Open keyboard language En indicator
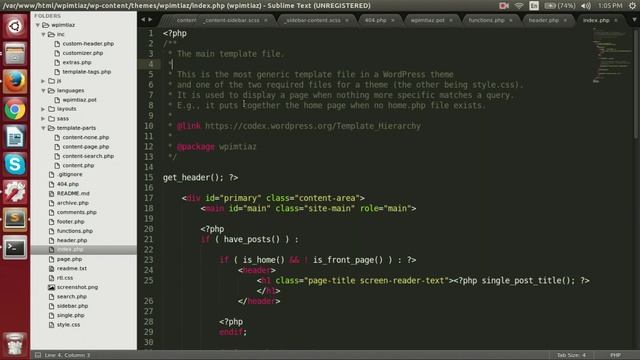Screen dimensions: 640x360 click(534, 6)
